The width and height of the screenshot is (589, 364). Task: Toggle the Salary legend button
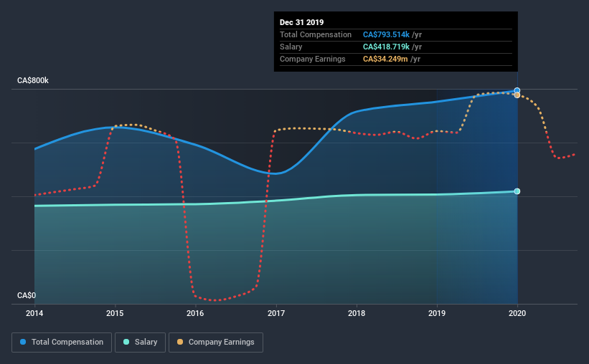tap(140, 343)
